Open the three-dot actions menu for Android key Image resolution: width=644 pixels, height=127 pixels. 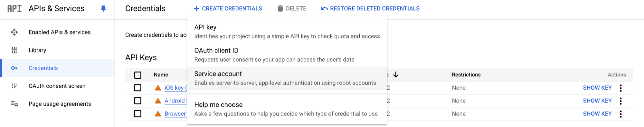[x=620, y=101]
